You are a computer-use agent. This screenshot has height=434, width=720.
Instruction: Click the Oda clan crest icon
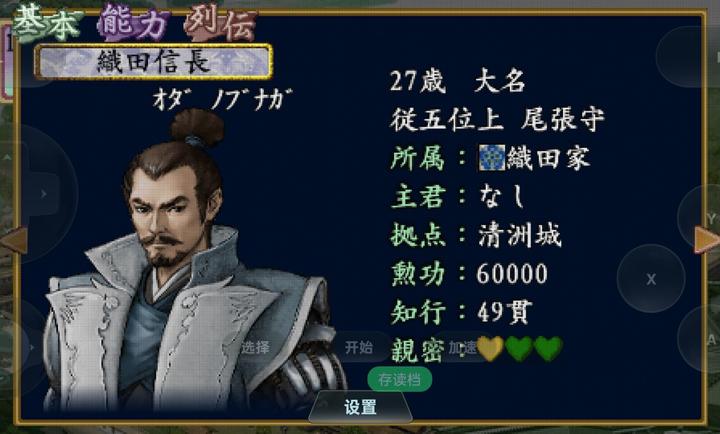coord(492,158)
